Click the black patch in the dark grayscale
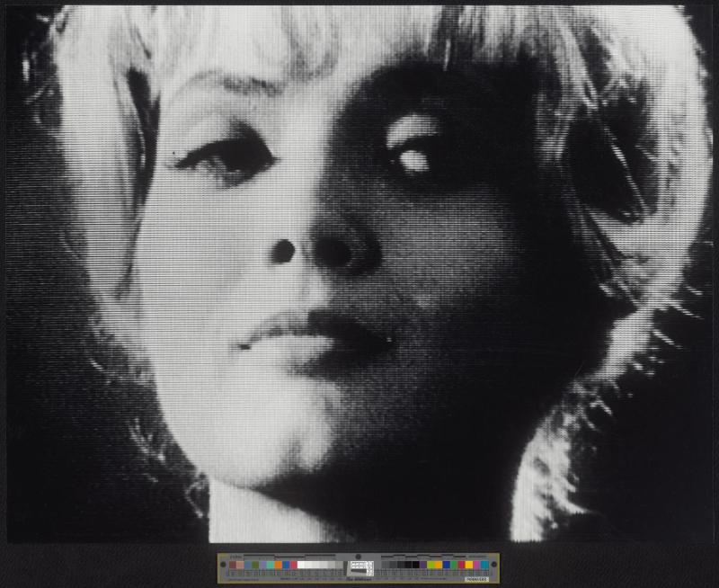The height and width of the screenshot is (588, 719). coord(415,564)
